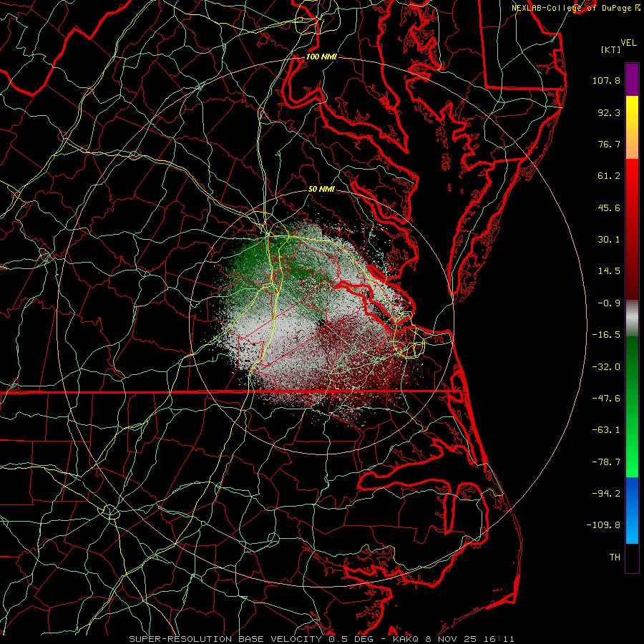Click the -63.1 velocity scale value
The height and width of the screenshot is (644, 644).
[606, 430]
